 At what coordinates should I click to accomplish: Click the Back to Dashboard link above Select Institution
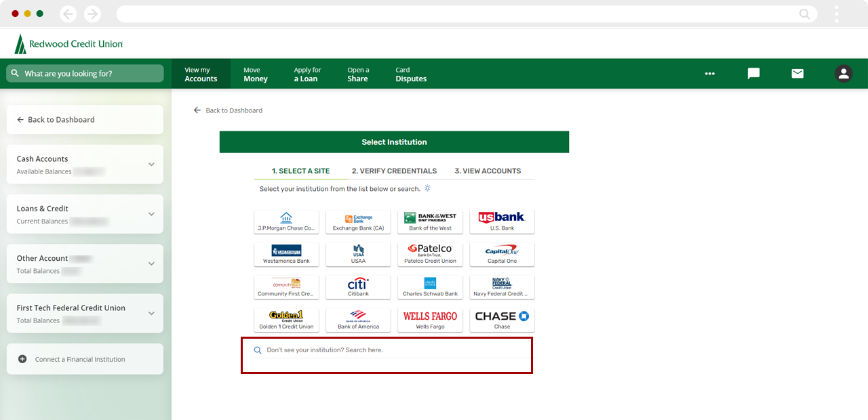[228, 110]
